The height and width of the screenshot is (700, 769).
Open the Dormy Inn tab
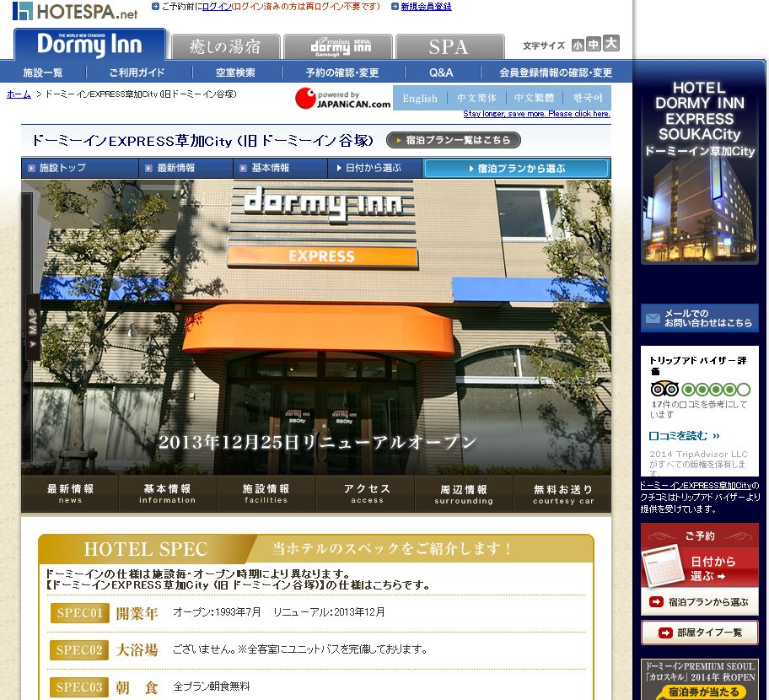89,45
